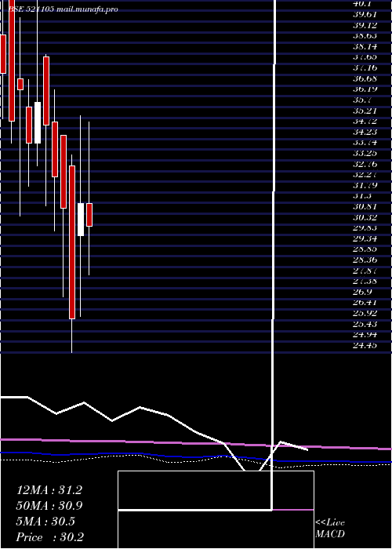Click the 33.25 price axis label
This screenshot has height=549, width=392.
365,154
